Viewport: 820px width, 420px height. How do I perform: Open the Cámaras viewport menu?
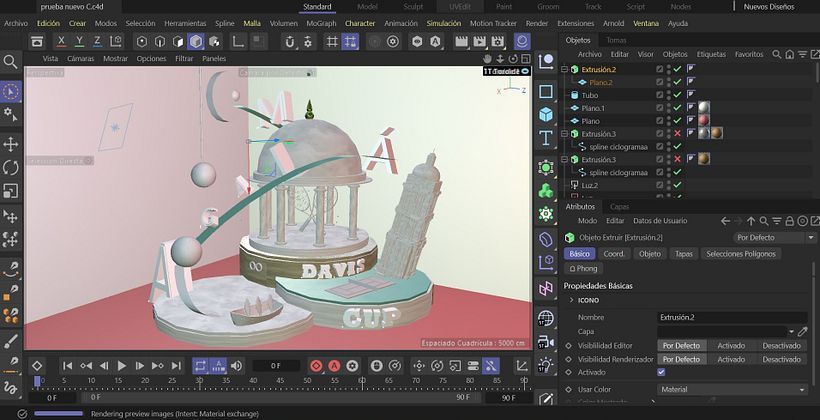click(x=81, y=59)
